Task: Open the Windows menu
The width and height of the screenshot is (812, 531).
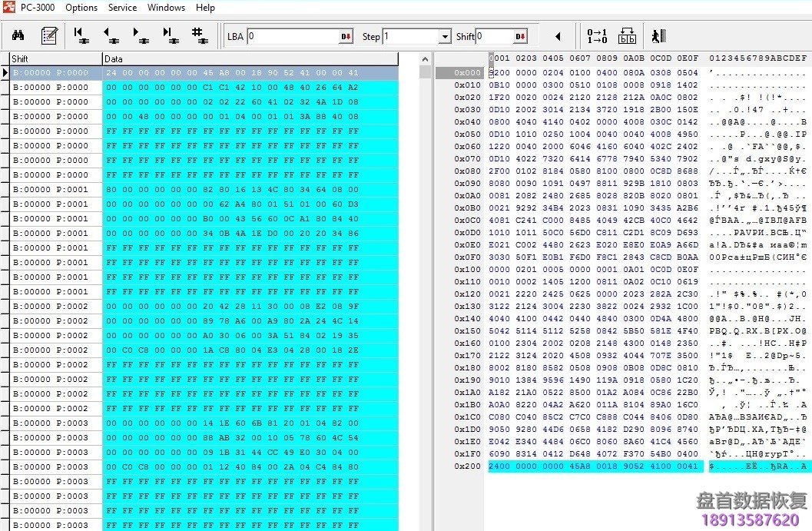Action: coord(166,8)
